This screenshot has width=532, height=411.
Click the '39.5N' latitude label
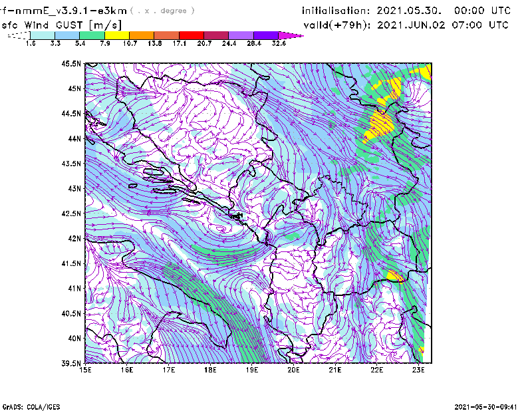point(71,364)
